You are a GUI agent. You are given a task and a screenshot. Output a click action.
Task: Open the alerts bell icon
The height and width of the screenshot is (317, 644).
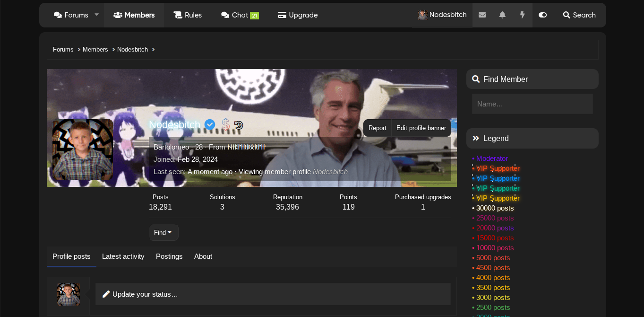click(x=502, y=15)
